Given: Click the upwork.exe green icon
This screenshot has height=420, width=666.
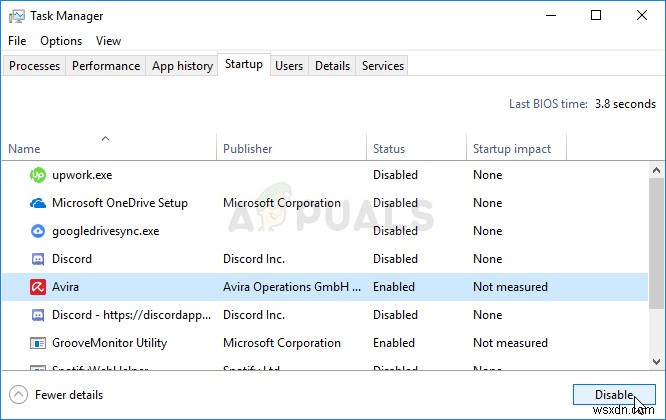Looking at the screenshot, I should [x=38, y=175].
